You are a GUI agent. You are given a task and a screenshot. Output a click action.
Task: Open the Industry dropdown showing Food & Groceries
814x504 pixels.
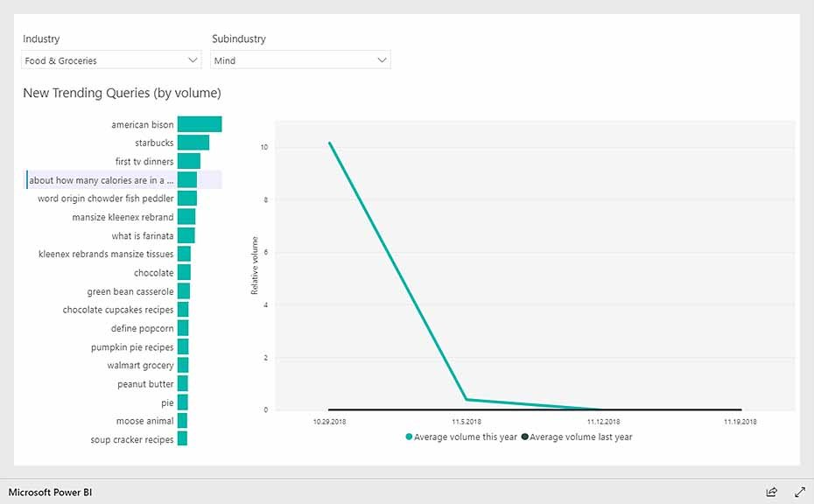pos(112,60)
